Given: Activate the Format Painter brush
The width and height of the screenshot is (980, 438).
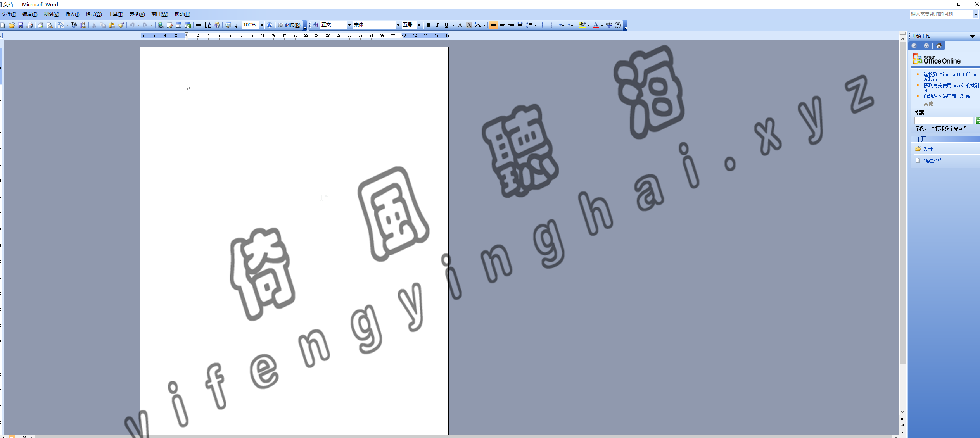Looking at the screenshot, I should point(121,25).
